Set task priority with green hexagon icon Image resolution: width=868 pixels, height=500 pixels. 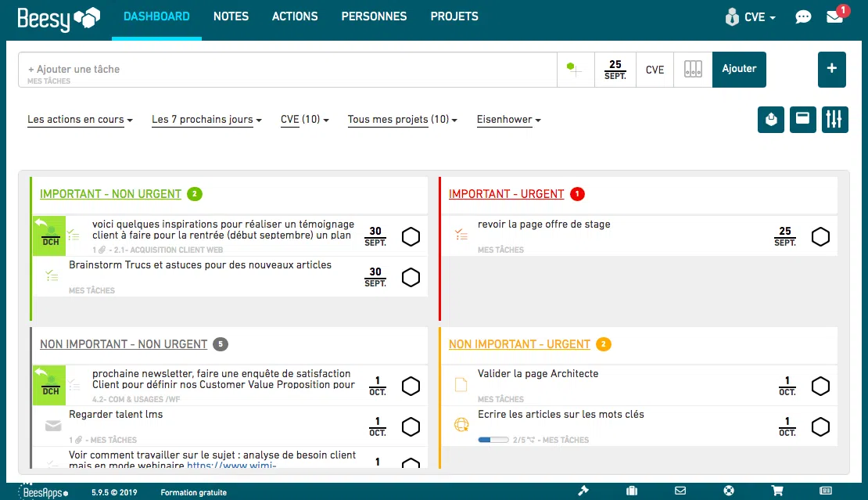(576, 70)
